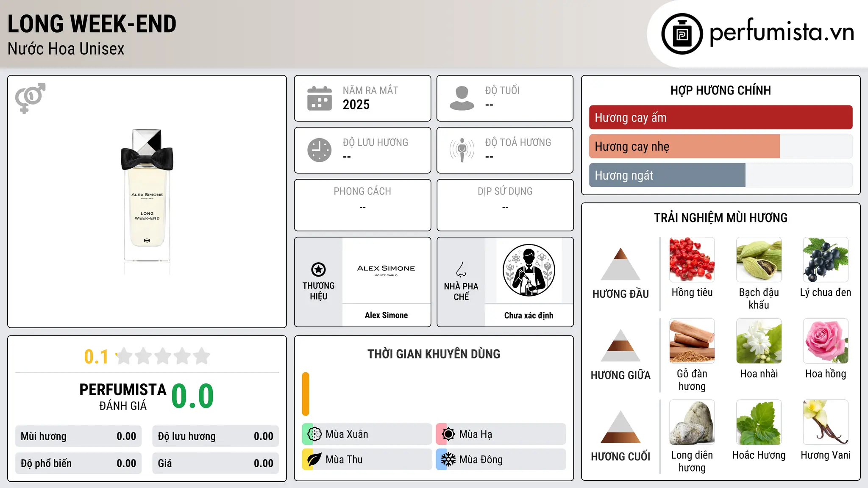Click the HỢP HƯƠNG CHÍNH heading
Screen dimensions: 868x488
pos(721,90)
